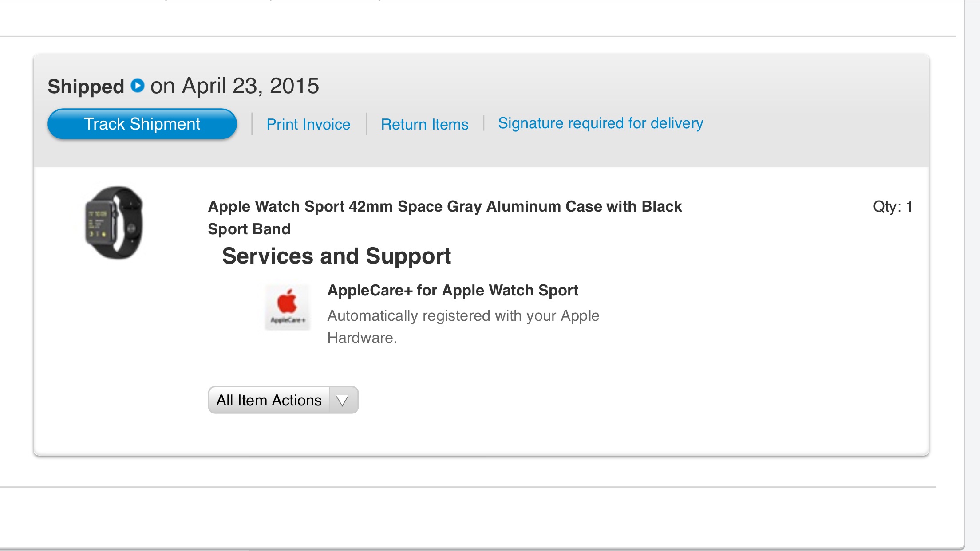980x551 pixels.
Task: Click the gray shipment header bar
Action: click(x=481, y=110)
